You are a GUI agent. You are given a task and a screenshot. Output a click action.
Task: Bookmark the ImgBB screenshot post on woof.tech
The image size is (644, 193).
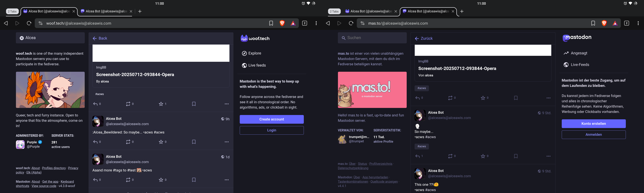[x=194, y=104]
